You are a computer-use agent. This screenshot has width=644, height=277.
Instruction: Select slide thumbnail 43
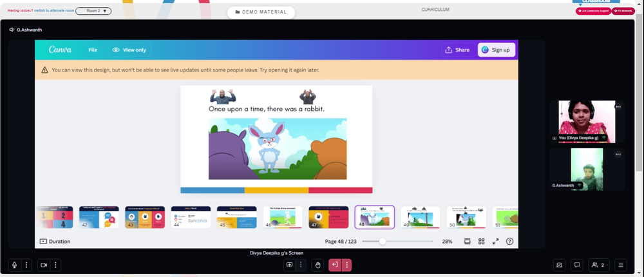coord(145,217)
